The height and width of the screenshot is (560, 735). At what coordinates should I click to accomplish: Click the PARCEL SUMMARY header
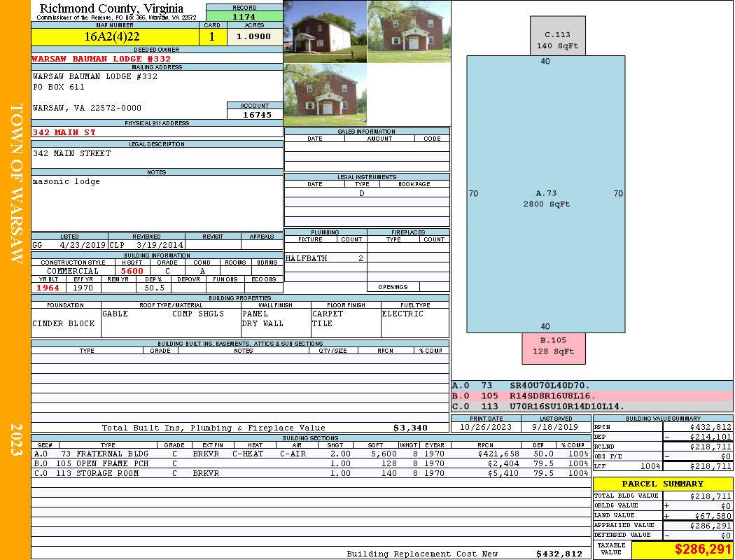662,484
